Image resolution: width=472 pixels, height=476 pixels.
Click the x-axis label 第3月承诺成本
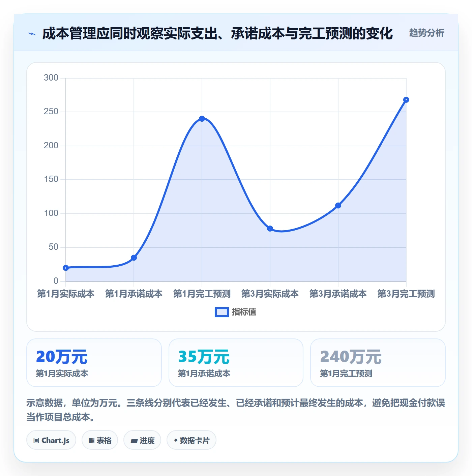[338, 294]
